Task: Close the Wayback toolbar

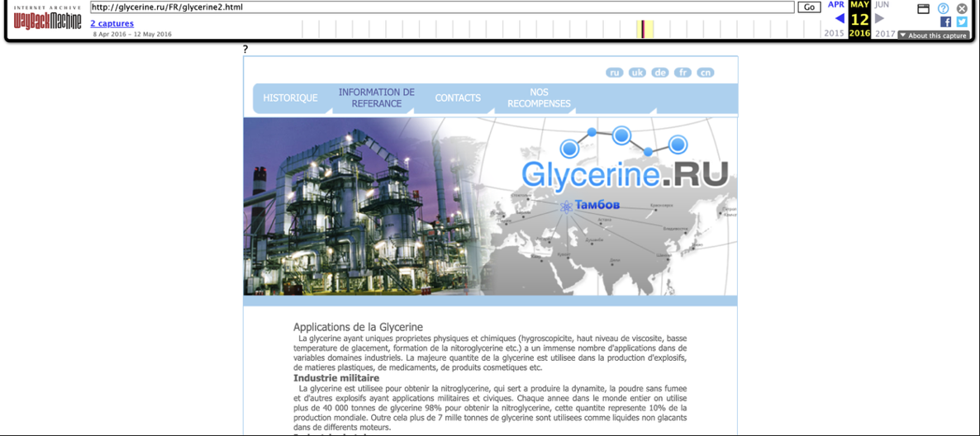Action: 962,9
